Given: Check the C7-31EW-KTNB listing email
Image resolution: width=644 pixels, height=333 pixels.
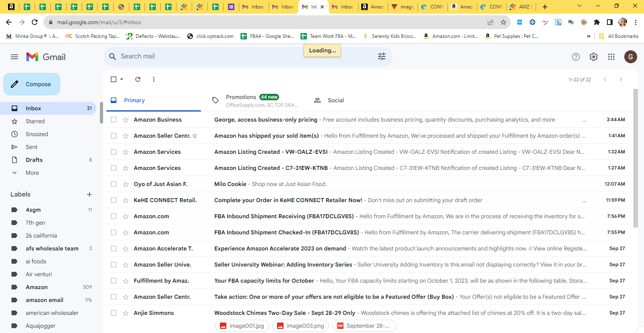Looking at the screenshot, I should 114,168.
